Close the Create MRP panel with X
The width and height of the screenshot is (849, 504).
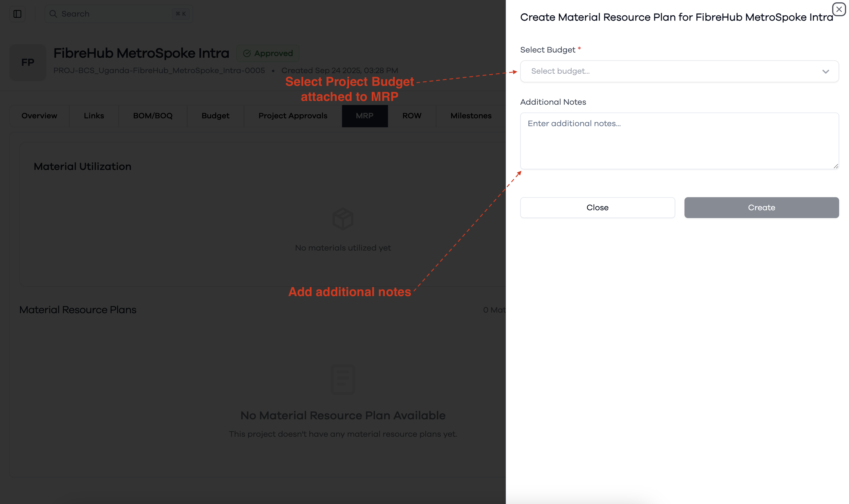[x=839, y=9]
